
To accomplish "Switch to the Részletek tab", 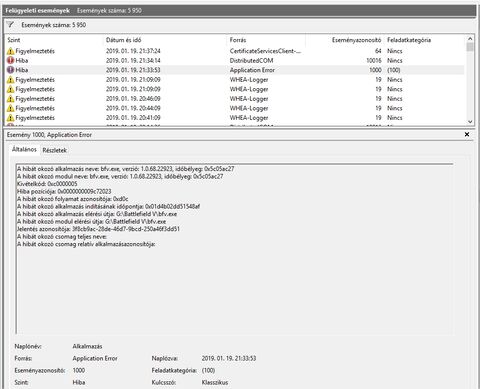I will coord(55,150).
